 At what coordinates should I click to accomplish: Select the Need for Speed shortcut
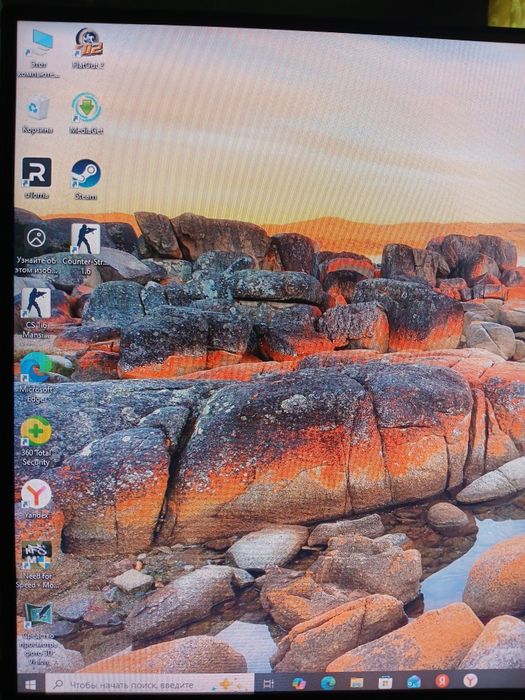click(x=36, y=565)
